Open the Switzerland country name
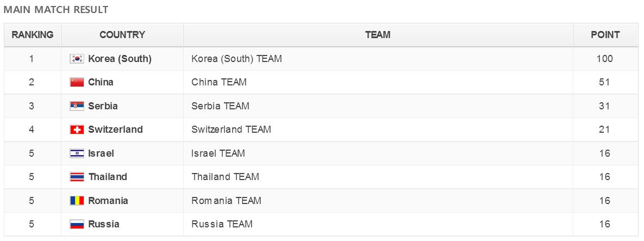Screen dimensions: 644x241 (115, 129)
